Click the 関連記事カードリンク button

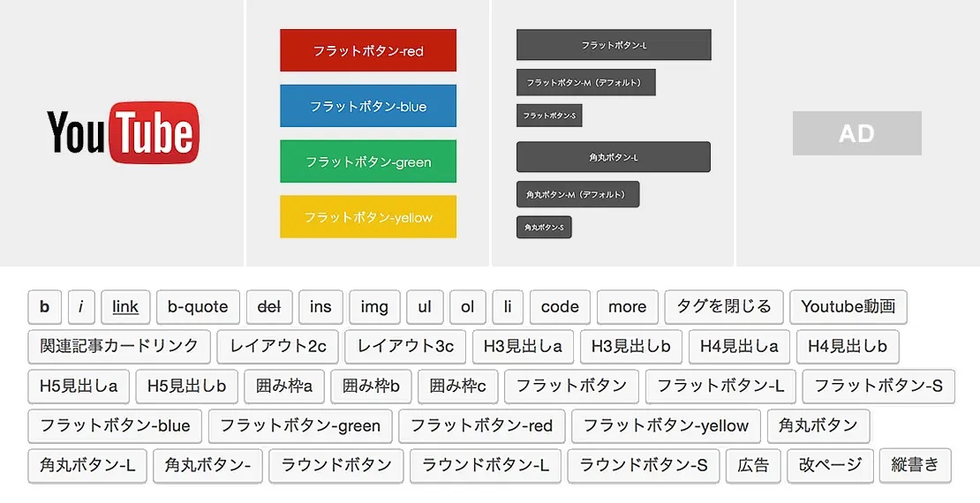coord(119,346)
